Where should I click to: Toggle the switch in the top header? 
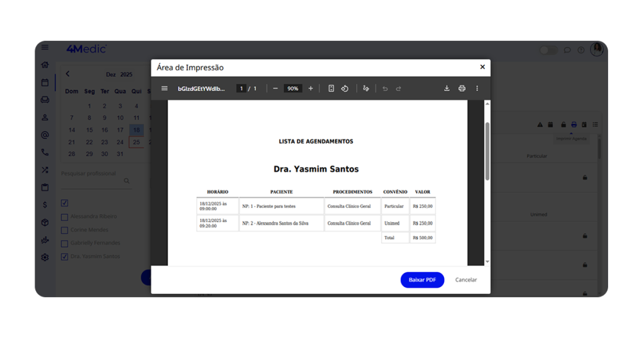coord(548,50)
